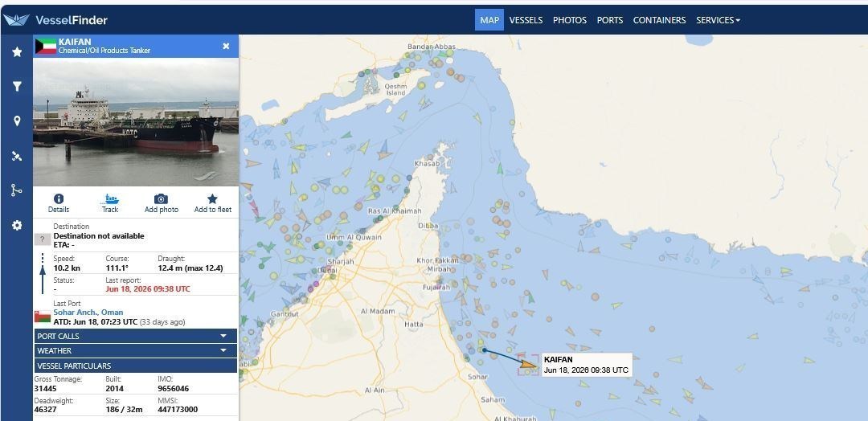Select the location pin sidebar icon

coord(17,121)
